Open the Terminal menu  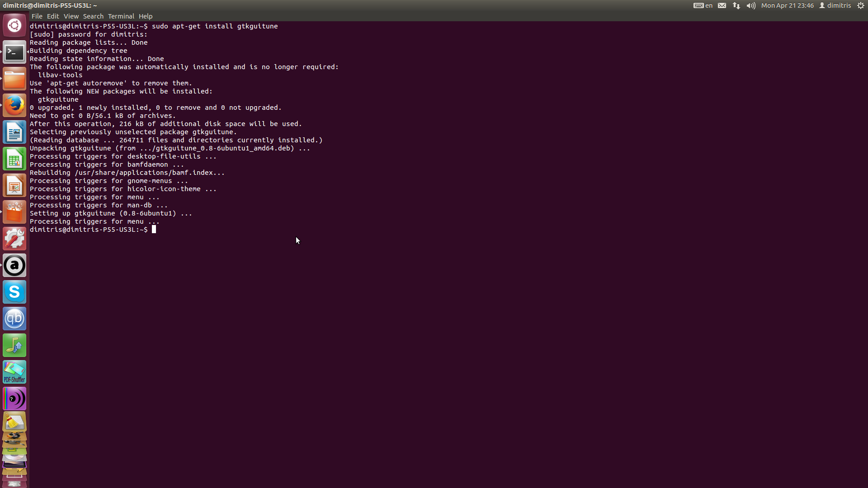pyautogui.click(x=121, y=16)
